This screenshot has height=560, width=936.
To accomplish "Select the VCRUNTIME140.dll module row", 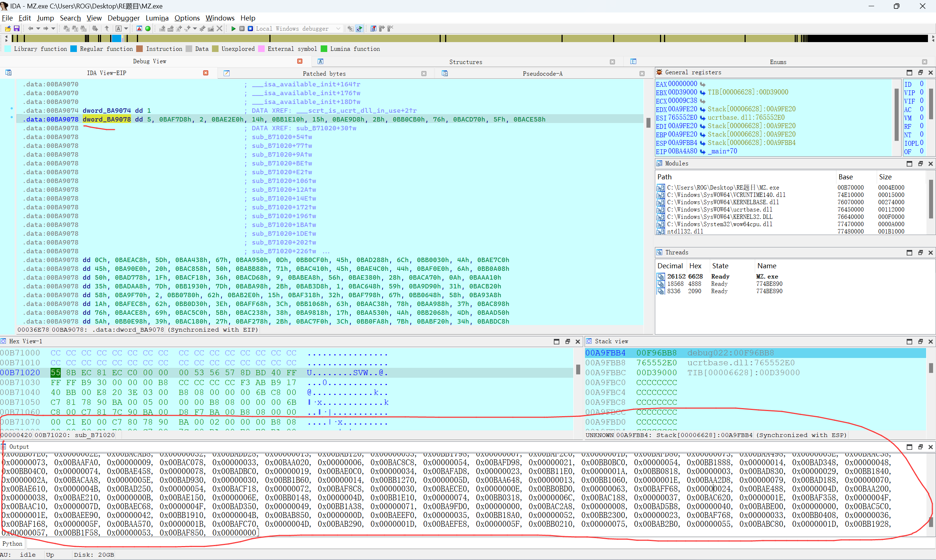I will pyautogui.click(x=790, y=195).
